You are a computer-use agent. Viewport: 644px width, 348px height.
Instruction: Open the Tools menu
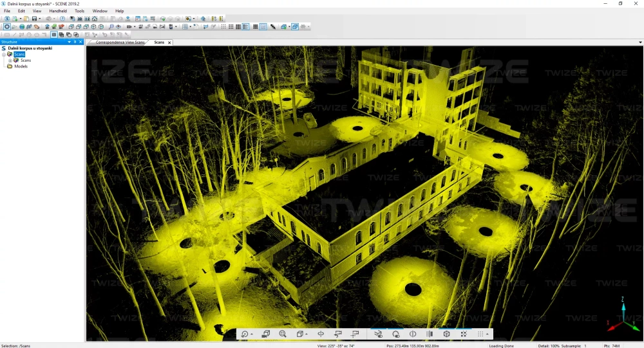[x=79, y=11]
